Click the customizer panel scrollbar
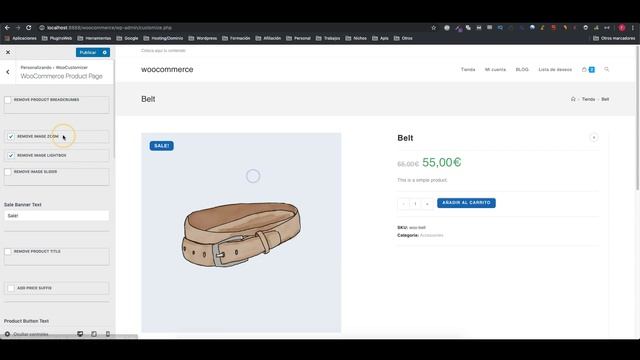 point(114,110)
